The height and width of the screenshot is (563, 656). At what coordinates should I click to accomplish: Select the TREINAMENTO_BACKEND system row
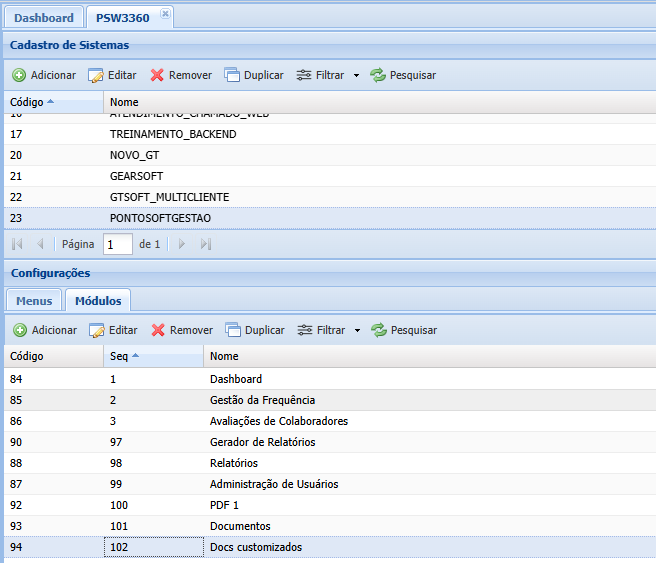click(330, 134)
